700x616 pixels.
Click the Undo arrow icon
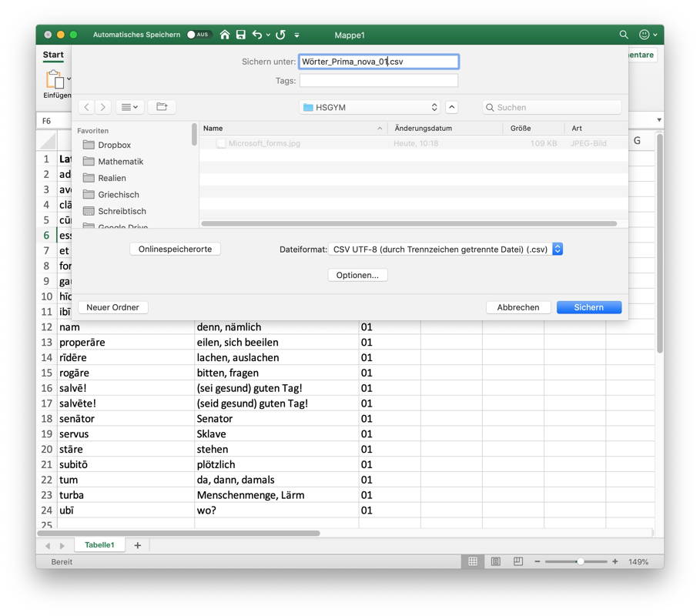pos(257,35)
